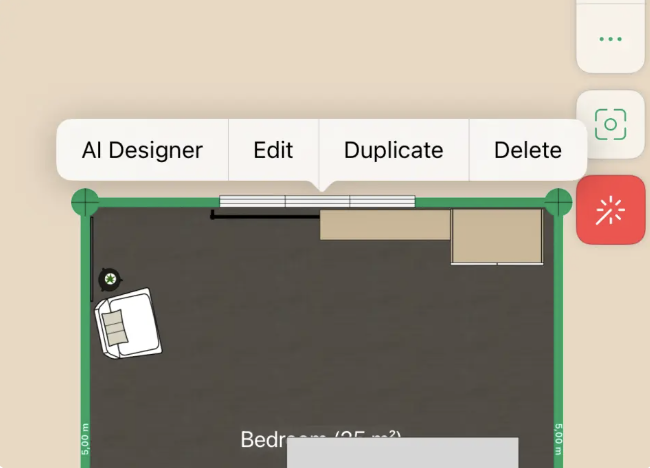Viewport: 650px width, 468px height.
Task: Tap Duplicate in the popup menu
Action: pos(394,150)
